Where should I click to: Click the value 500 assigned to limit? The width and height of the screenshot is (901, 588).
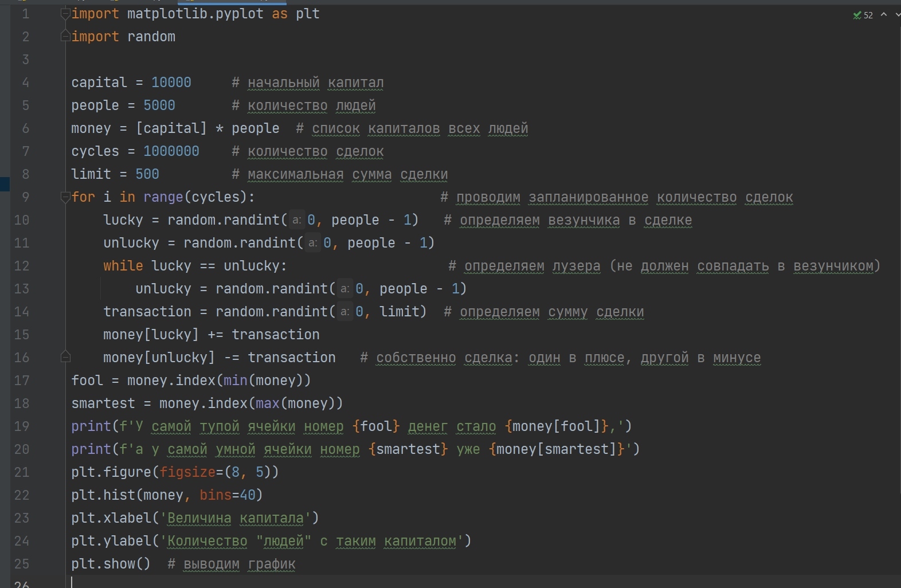pyautogui.click(x=147, y=174)
